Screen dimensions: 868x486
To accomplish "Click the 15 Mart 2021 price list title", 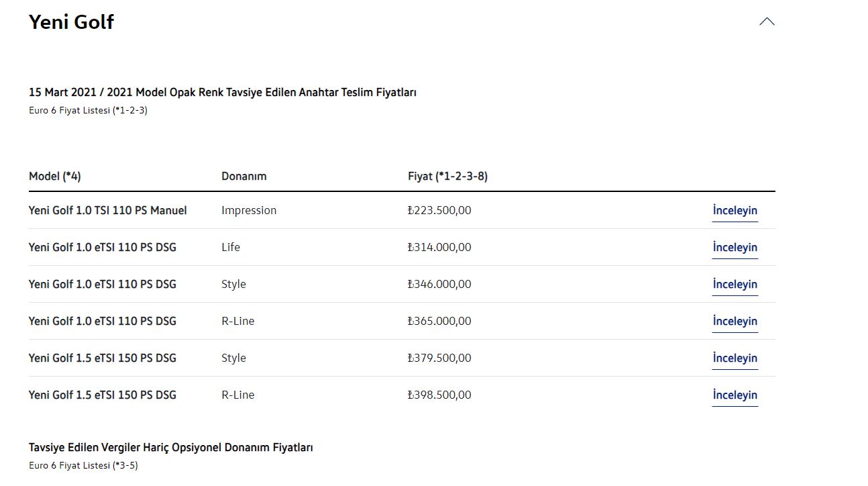I will (x=223, y=93).
